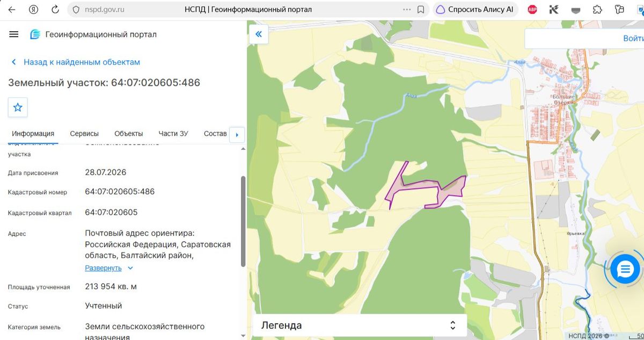Open the Состав tab

point(215,134)
